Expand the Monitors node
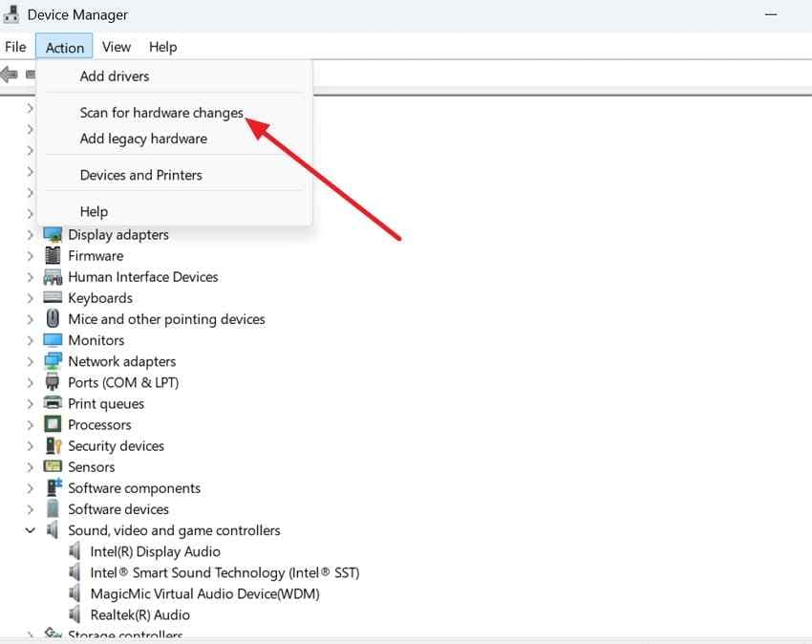812x644 pixels. tap(30, 340)
